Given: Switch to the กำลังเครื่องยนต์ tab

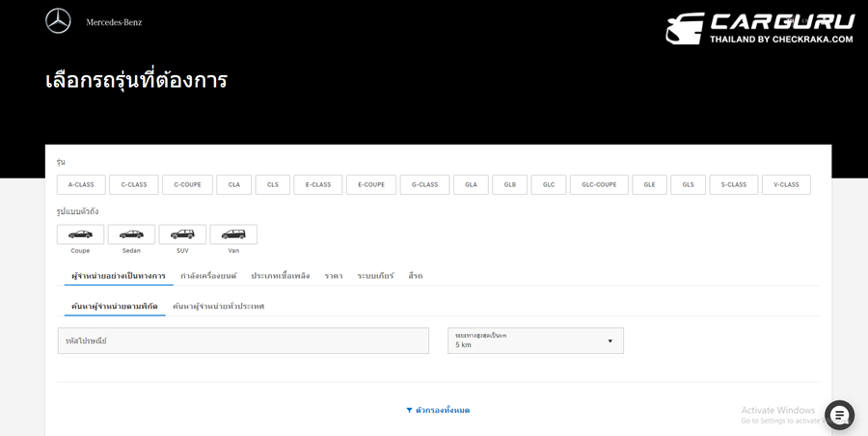Looking at the screenshot, I should [x=208, y=276].
